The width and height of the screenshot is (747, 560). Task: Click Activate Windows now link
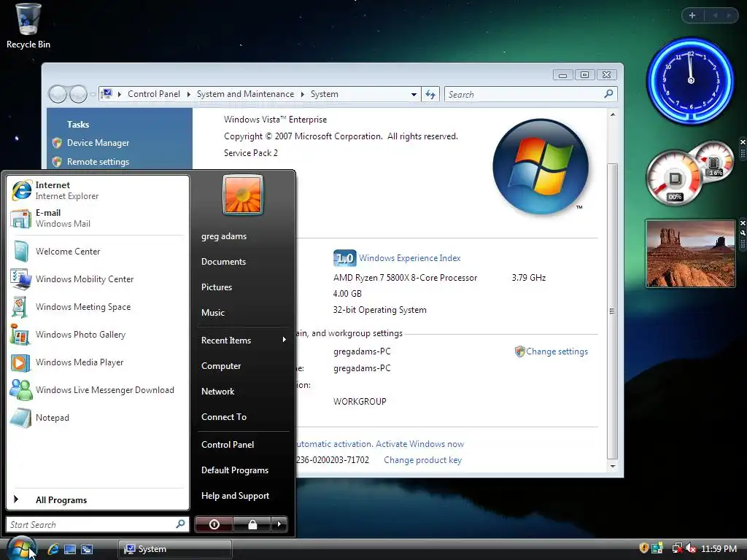coord(419,444)
